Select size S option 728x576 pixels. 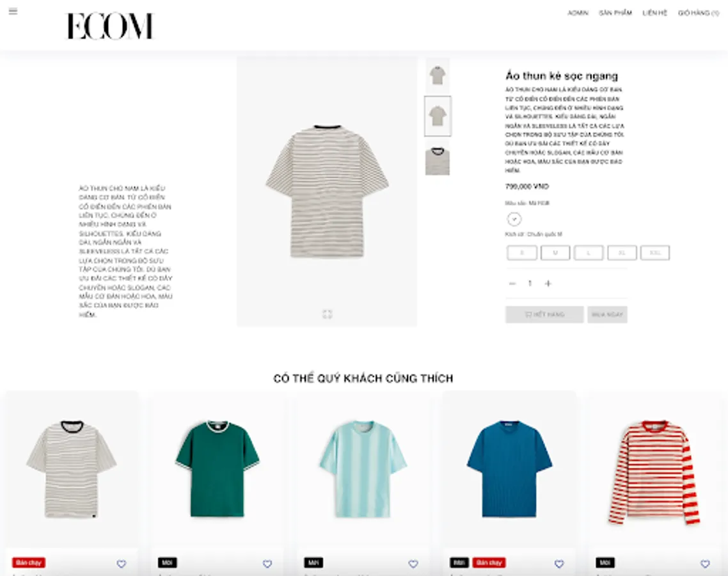pyautogui.click(x=522, y=253)
